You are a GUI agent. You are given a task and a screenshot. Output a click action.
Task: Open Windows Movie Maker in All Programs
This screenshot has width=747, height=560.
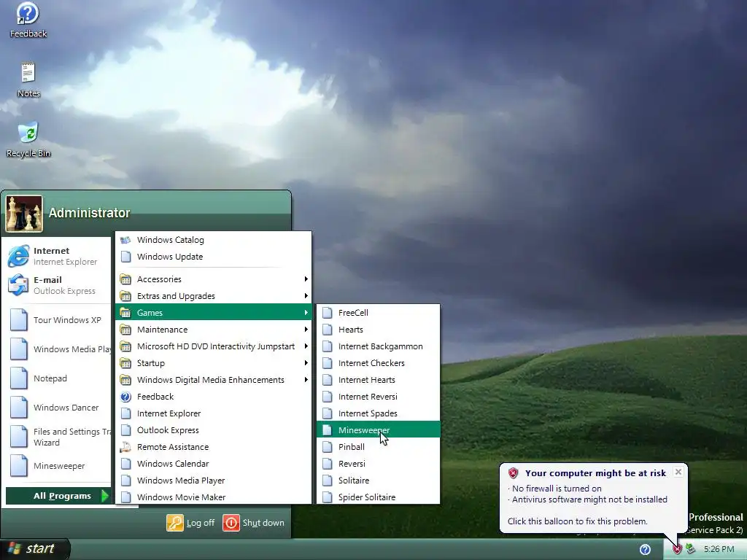coord(214,497)
